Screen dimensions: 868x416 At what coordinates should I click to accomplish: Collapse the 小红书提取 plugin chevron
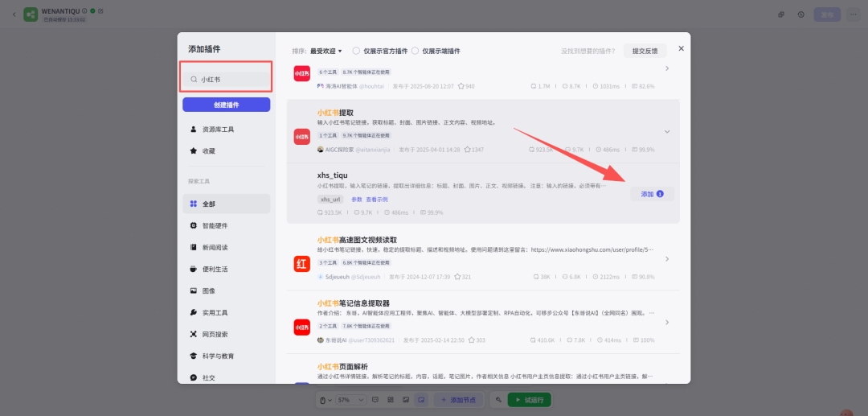(x=667, y=132)
